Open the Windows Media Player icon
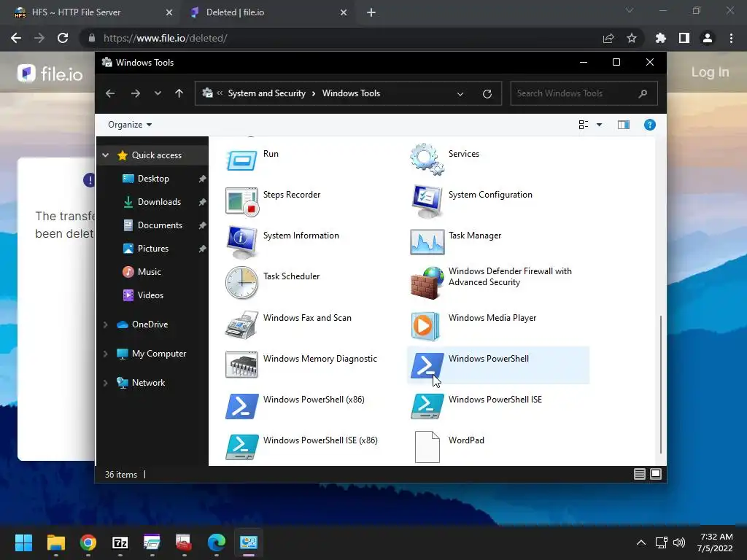The height and width of the screenshot is (560, 747). tap(425, 326)
